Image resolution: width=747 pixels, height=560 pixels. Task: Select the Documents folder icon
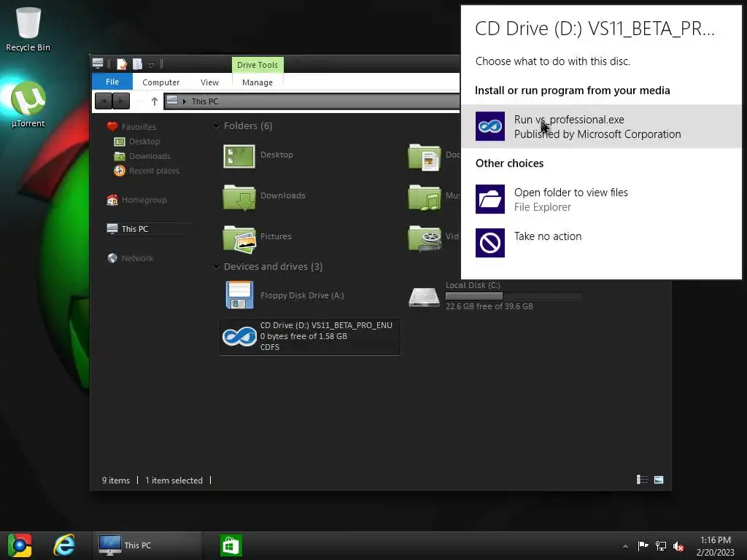(x=424, y=157)
